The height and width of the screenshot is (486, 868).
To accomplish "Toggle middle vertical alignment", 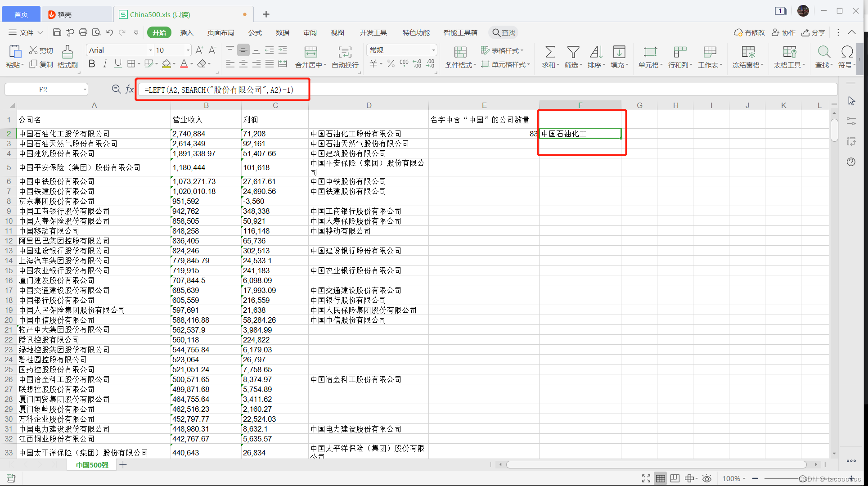I will 243,50.
